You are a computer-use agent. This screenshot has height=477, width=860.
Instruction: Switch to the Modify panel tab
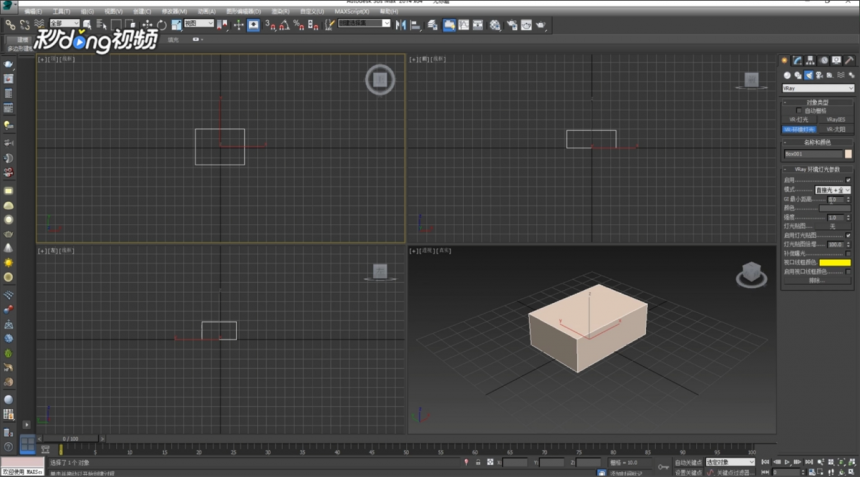797,60
